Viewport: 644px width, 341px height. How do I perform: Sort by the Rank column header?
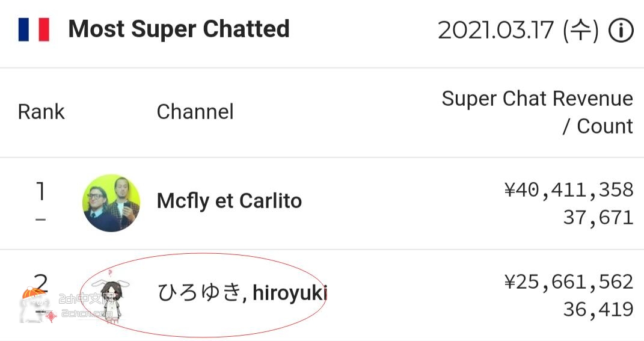pyautogui.click(x=41, y=112)
